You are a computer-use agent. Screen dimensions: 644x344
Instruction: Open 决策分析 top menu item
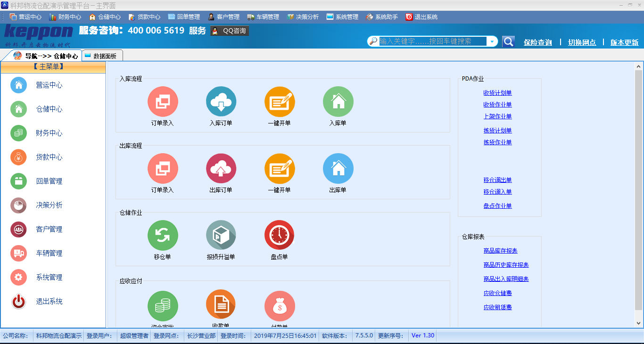tap(303, 17)
